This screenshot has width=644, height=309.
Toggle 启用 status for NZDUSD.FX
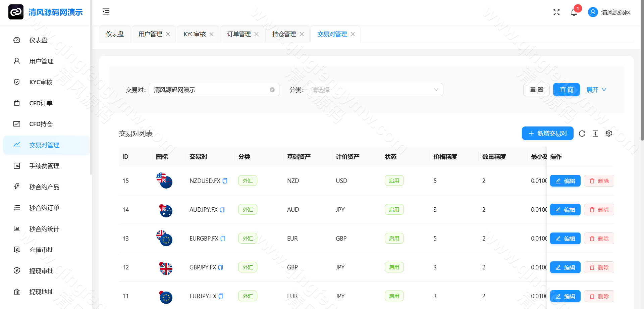pos(394,181)
